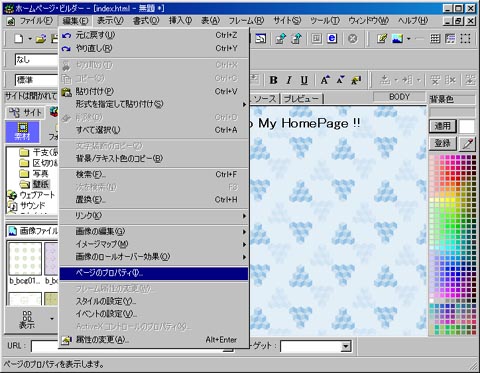480x373 pixels.
Task: Choose 検索 (Find) menu item
Action: (x=154, y=174)
